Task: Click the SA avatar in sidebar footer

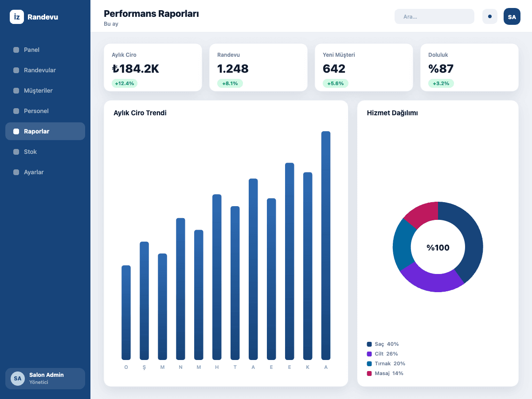Action: (18, 379)
